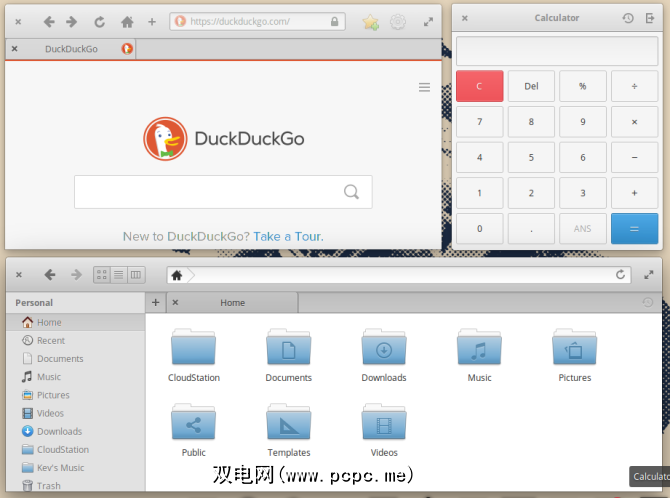Click the blue equals button
The height and width of the screenshot is (498, 670).
coord(635,229)
